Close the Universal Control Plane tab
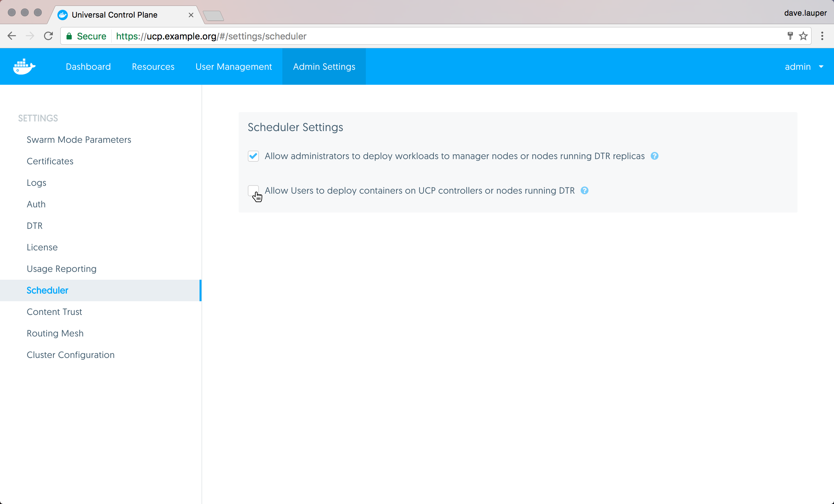The width and height of the screenshot is (834, 504). (x=191, y=15)
